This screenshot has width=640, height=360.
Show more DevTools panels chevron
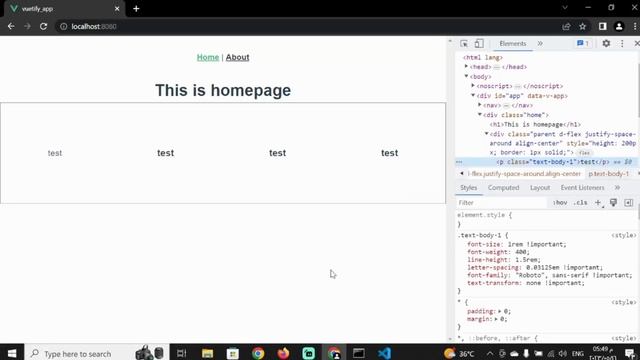[540, 43]
